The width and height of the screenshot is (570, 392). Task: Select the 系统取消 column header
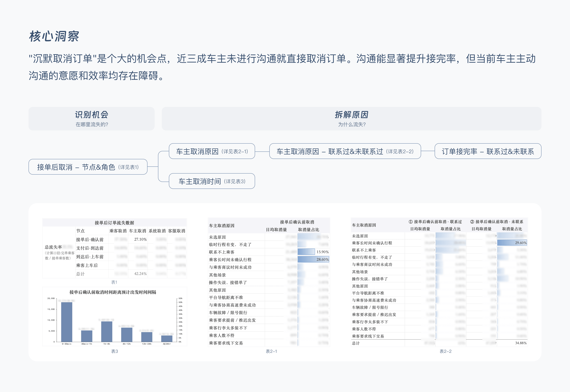(157, 231)
